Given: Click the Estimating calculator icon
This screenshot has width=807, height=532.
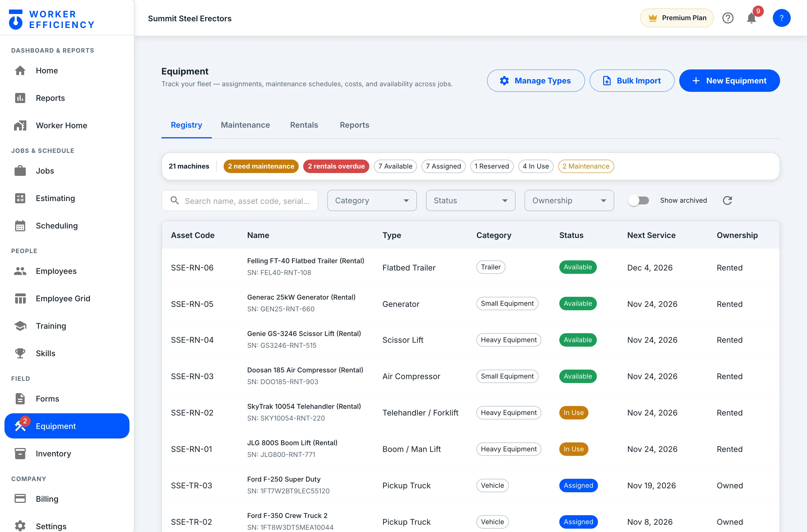Looking at the screenshot, I should point(20,198).
